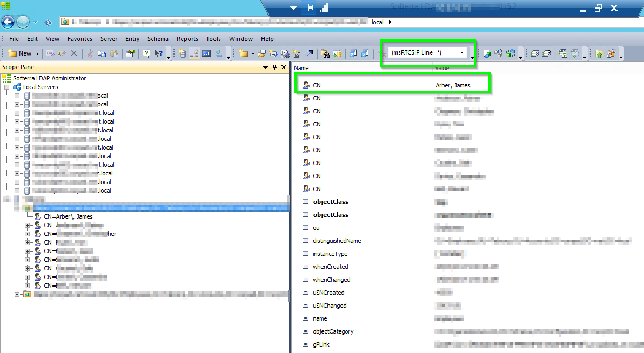The width and height of the screenshot is (644, 353).
Task: Click the stacked layers toolbar icon
Action: 534,53
